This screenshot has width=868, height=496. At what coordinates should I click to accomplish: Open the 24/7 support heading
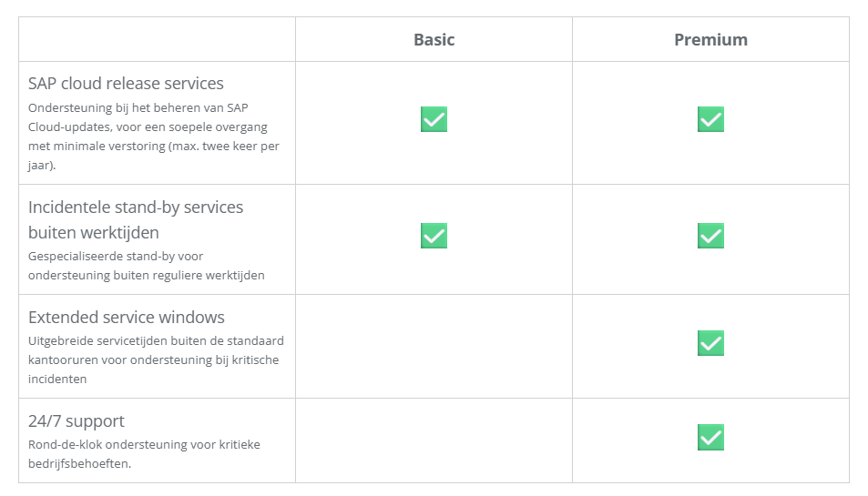[77, 421]
